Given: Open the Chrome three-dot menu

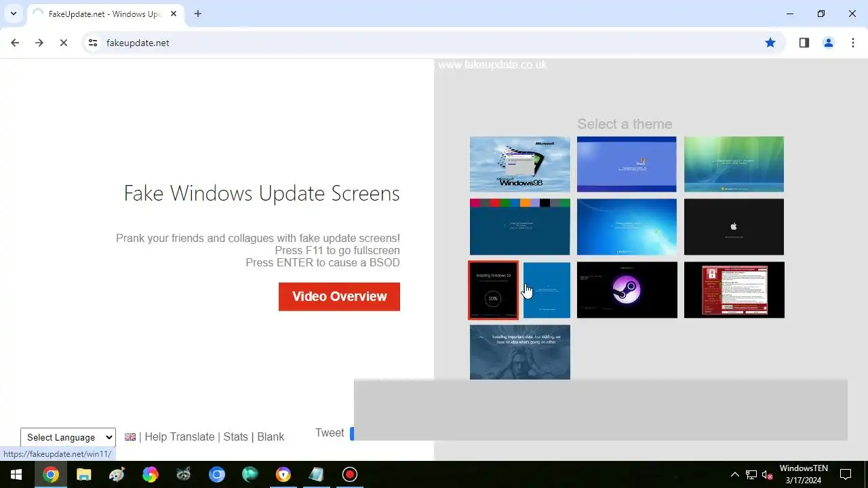Looking at the screenshot, I should pyautogui.click(x=853, y=43).
